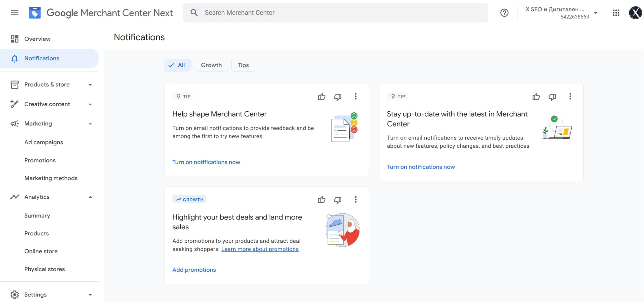The width and height of the screenshot is (644, 302).
Task: Collapse the Marketing section arrow
Action: [90, 123]
